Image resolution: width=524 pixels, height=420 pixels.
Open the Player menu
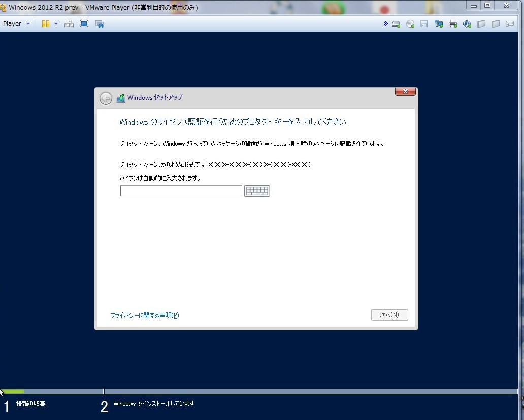coord(11,23)
